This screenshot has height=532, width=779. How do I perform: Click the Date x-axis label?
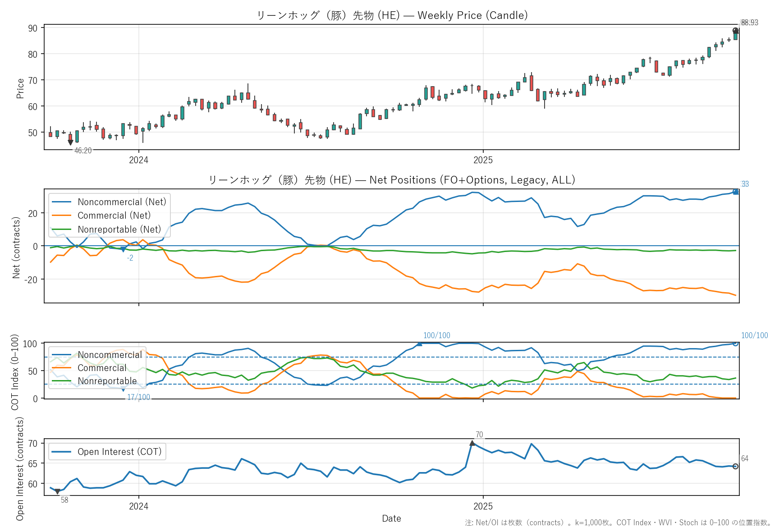(391, 518)
